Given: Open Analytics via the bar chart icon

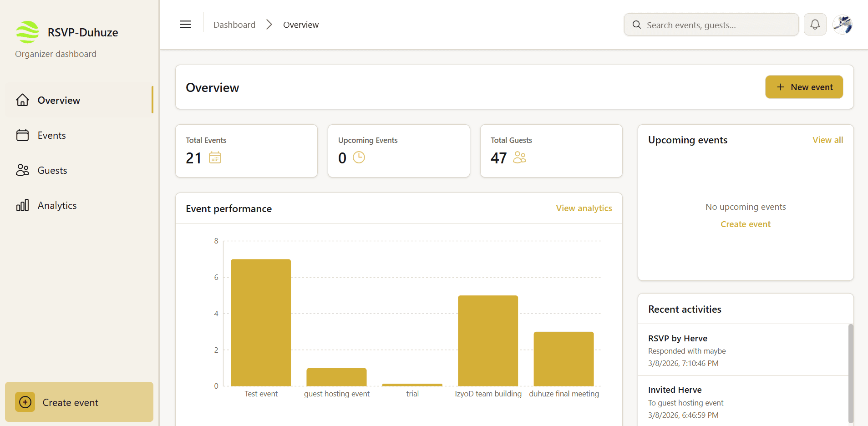Looking at the screenshot, I should [23, 205].
